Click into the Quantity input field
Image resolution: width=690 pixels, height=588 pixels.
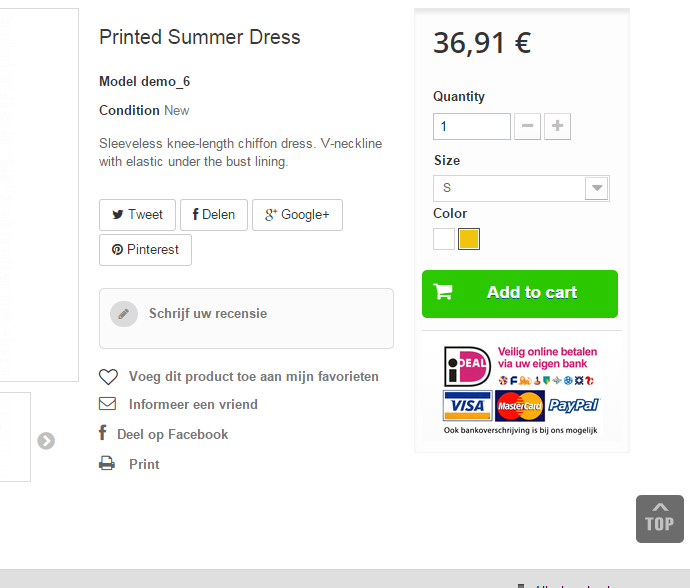click(x=471, y=127)
